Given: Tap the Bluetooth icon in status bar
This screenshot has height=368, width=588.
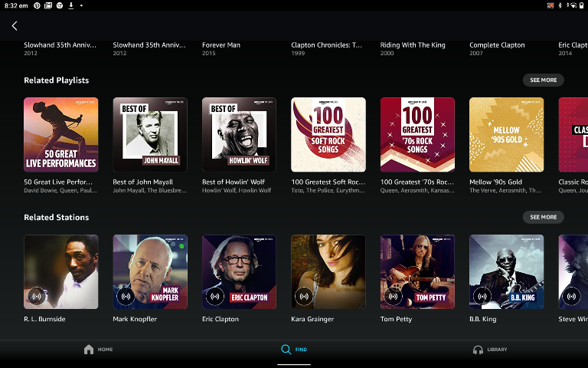Looking at the screenshot, I should pyautogui.click(x=560, y=5).
